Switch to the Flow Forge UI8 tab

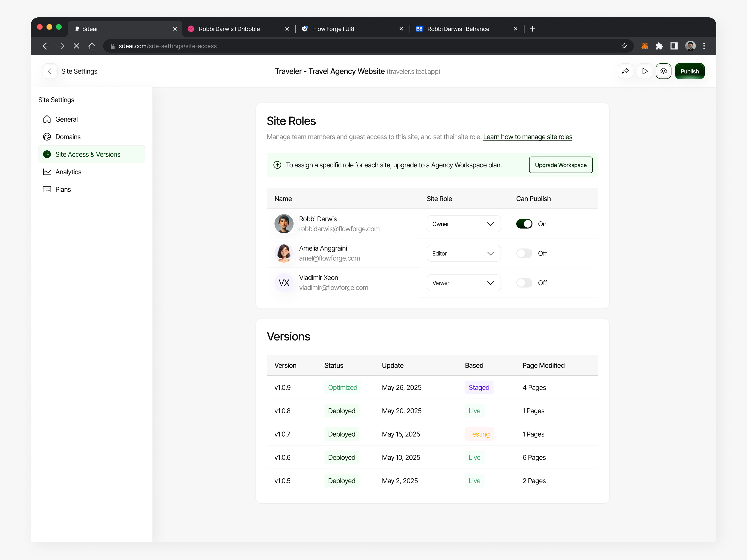[x=334, y=29]
